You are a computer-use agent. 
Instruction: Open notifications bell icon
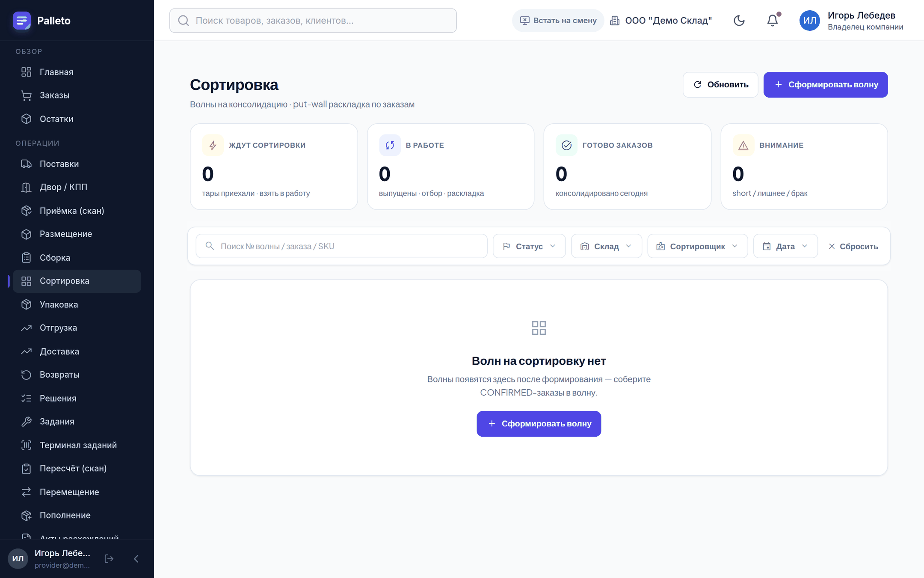[x=772, y=21]
